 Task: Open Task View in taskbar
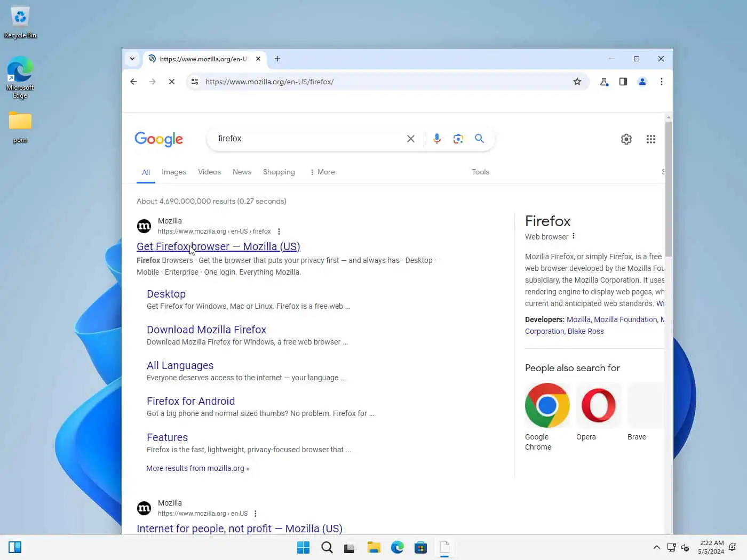pos(349,548)
